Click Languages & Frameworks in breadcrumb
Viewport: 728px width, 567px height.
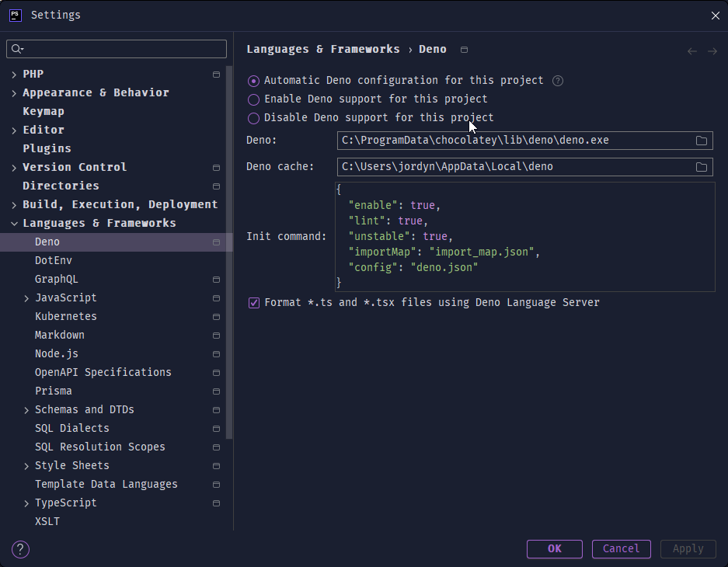tap(323, 49)
